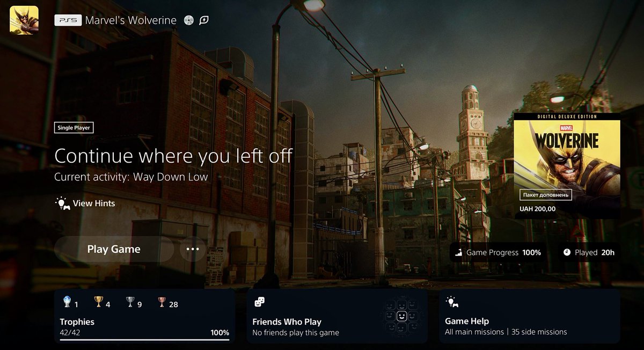Image resolution: width=644 pixels, height=350 pixels.
Task: Open the Game Help card
Action: click(530, 316)
